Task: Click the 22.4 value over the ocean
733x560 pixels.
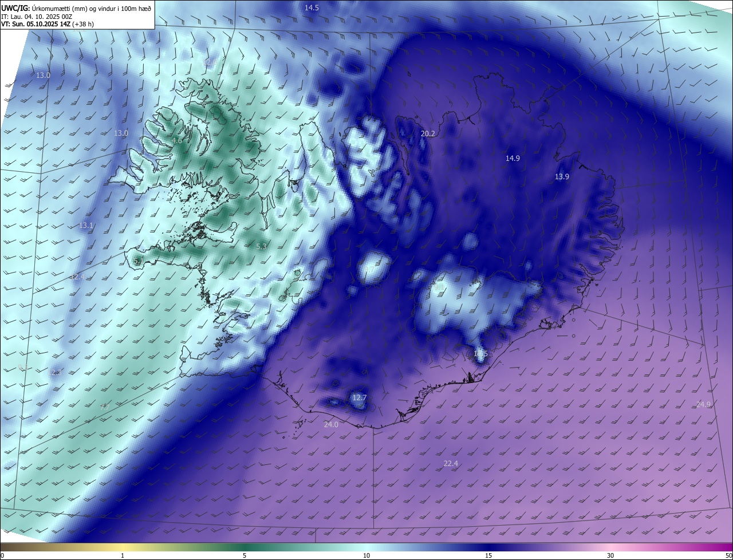Action: (451, 463)
